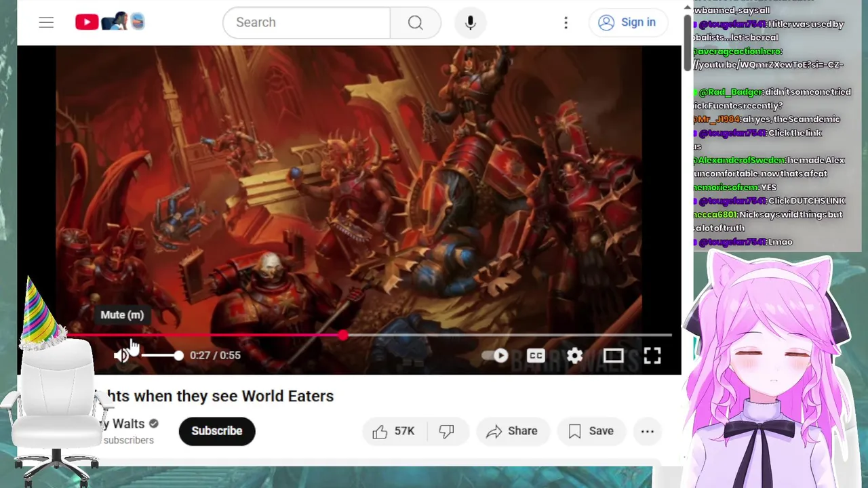Screen dimensions: 868x488
Task: Start voice search with microphone icon
Action: pos(470,22)
